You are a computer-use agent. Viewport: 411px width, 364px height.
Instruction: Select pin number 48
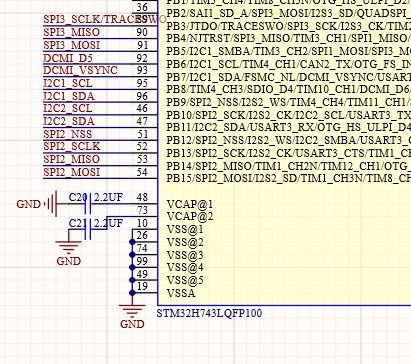pos(142,197)
